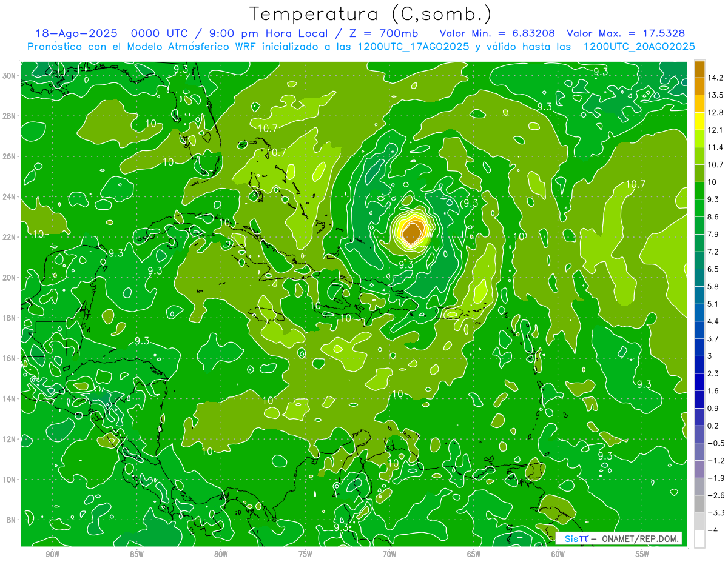728x562 pixels.
Task: Click the legend value 5.1
Action: 714,304
